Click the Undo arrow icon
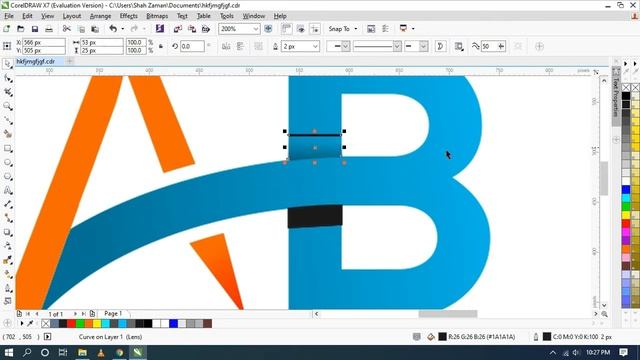 click(113, 29)
